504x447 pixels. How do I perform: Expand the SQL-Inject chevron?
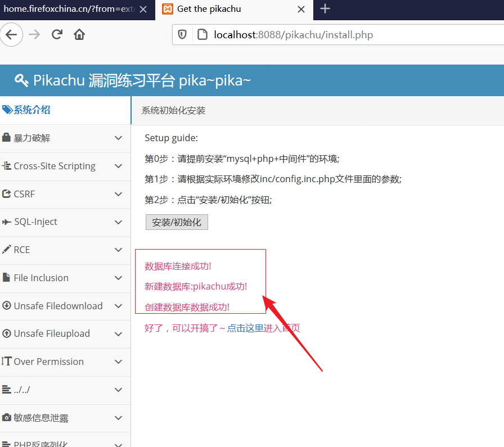118,222
